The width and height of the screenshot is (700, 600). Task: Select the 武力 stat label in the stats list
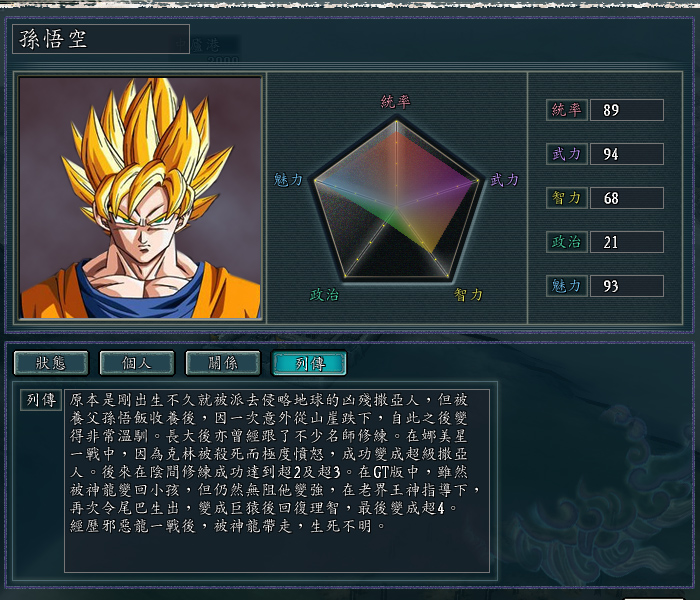(567, 154)
